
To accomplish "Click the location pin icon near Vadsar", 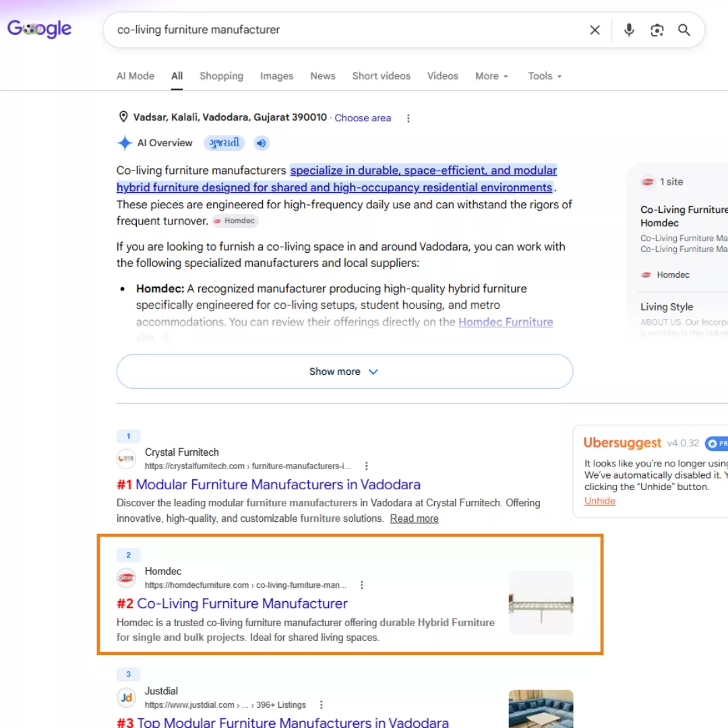I will [123, 117].
